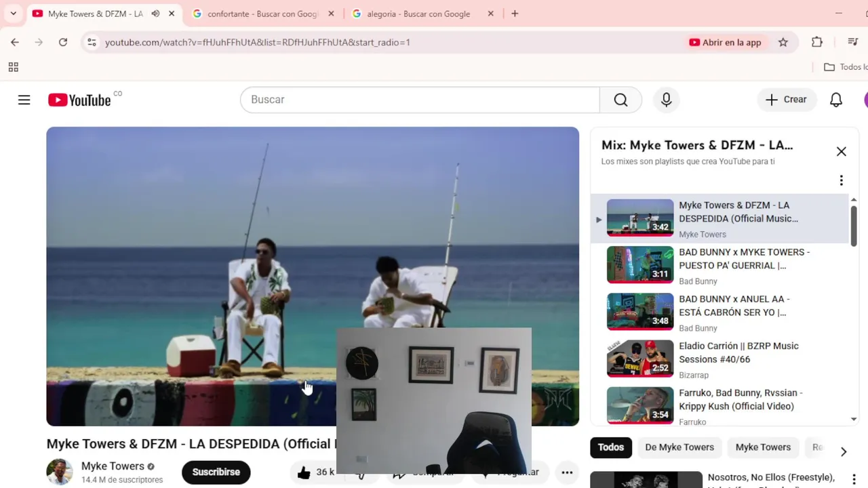The height and width of the screenshot is (488, 868).
Task: Mute the Myke Towers tab audio
Action: (155, 14)
